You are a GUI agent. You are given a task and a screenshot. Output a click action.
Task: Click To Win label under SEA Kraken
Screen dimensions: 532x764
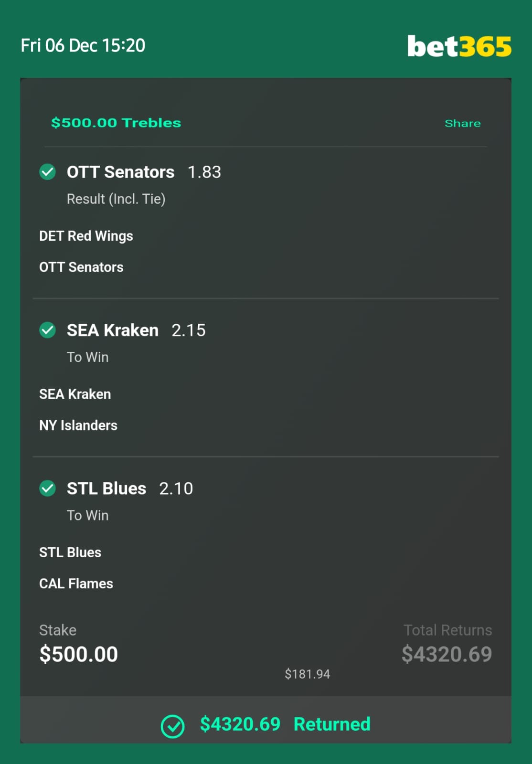[x=88, y=357]
